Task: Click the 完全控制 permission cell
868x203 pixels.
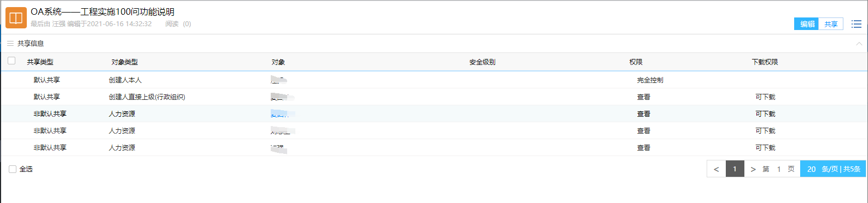Action: click(x=650, y=80)
